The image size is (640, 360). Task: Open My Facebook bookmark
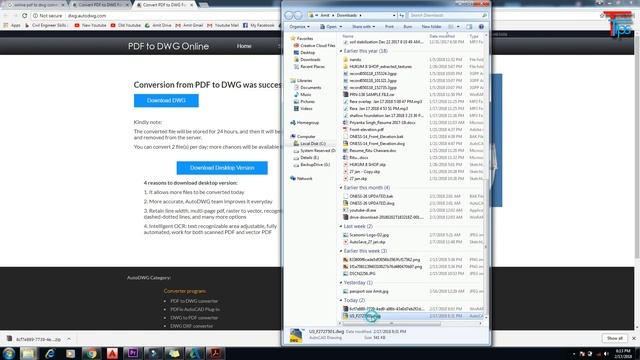tap(258, 25)
